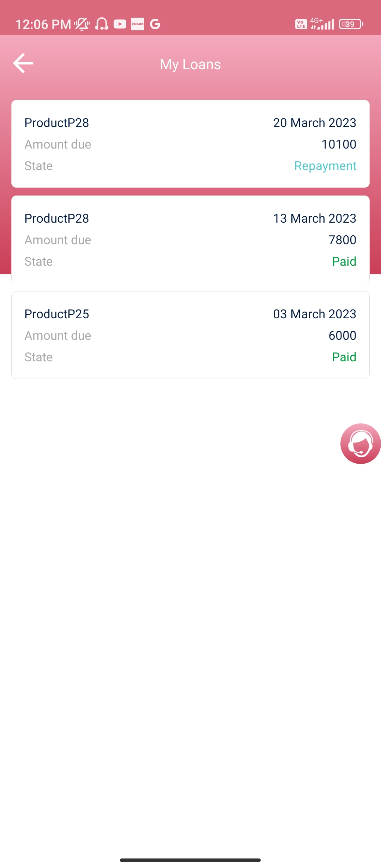Open the ProductP25 loan card
This screenshot has height=868, width=381.
190,335
